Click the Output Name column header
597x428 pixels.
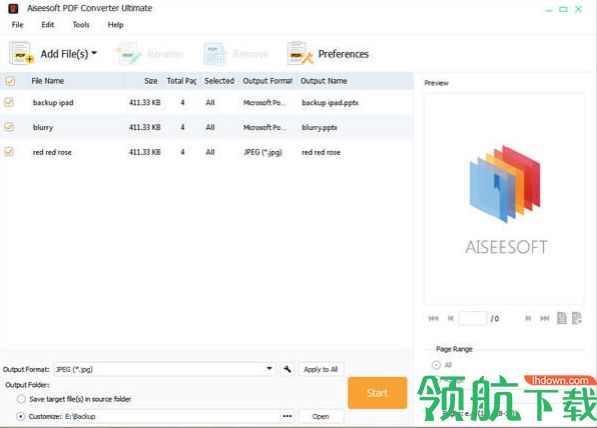click(324, 81)
